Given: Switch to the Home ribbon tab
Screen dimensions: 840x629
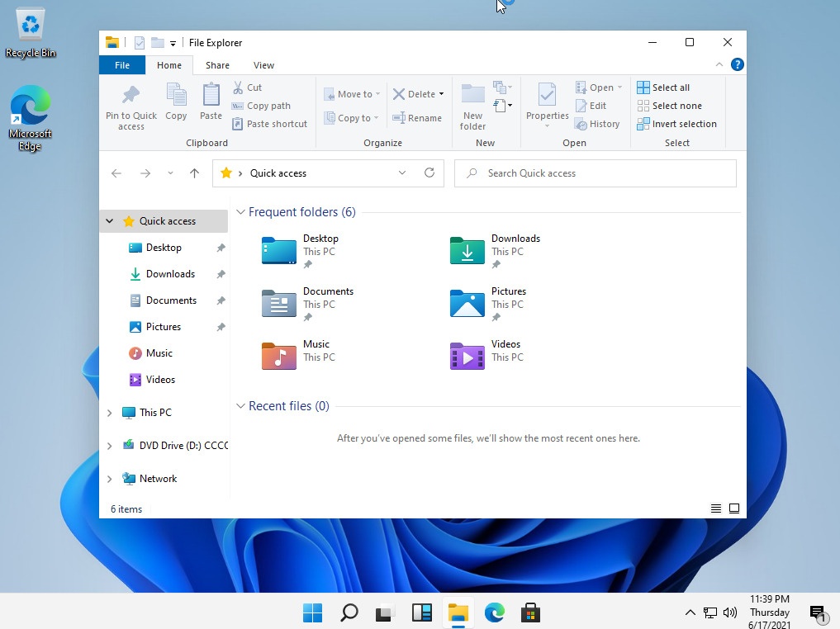Looking at the screenshot, I should (169, 65).
